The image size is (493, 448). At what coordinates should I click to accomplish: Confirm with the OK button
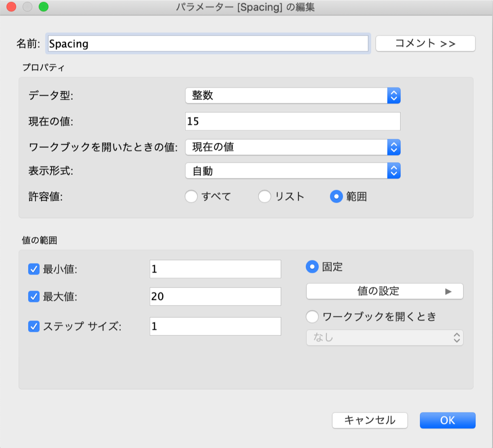tap(447, 420)
